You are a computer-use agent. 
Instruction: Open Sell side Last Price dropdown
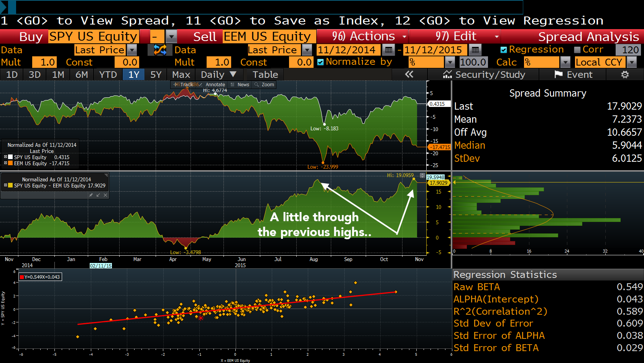(x=307, y=50)
